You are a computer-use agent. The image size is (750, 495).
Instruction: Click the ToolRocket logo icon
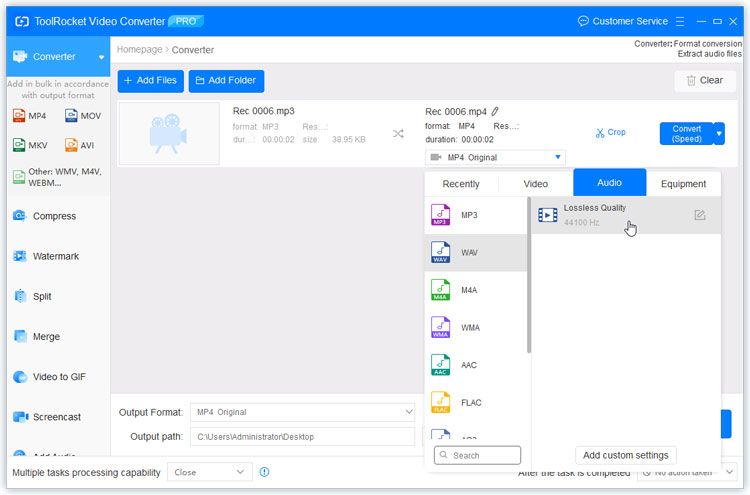pyautogui.click(x=22, y=22)
